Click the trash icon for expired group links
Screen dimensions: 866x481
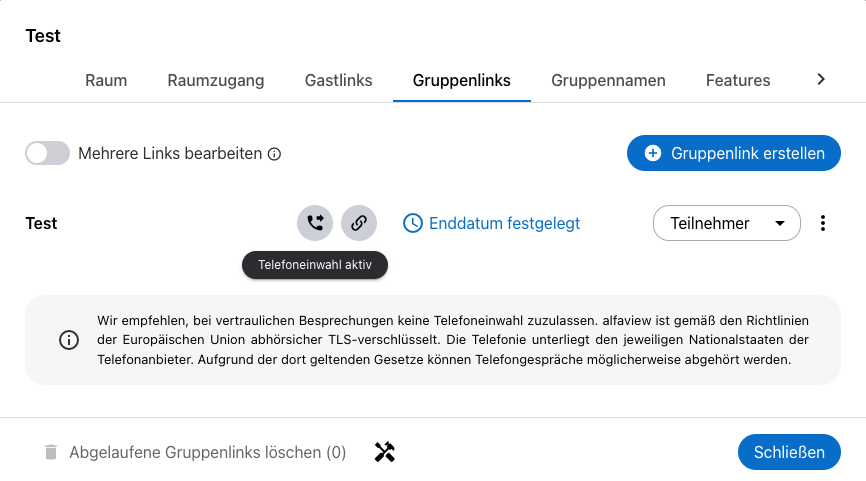pos(51,452)
